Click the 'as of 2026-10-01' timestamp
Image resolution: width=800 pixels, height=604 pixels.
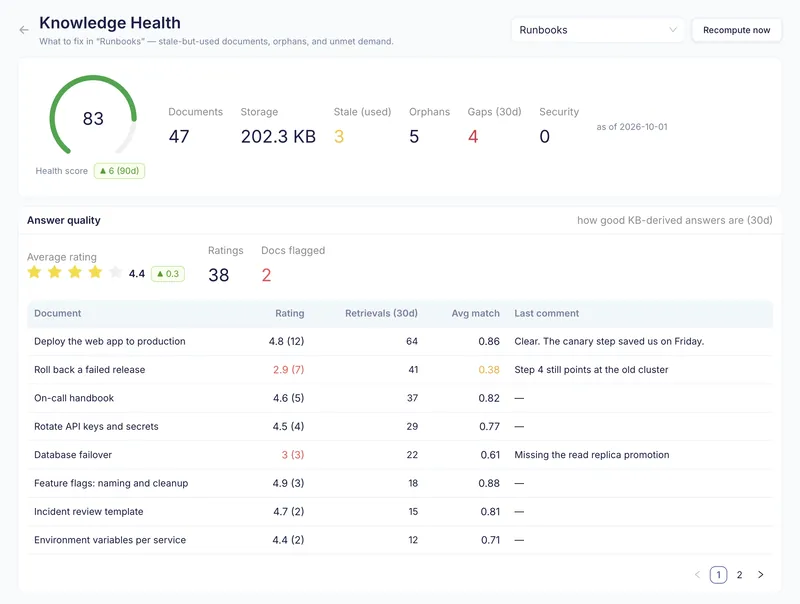click(632, 127)
